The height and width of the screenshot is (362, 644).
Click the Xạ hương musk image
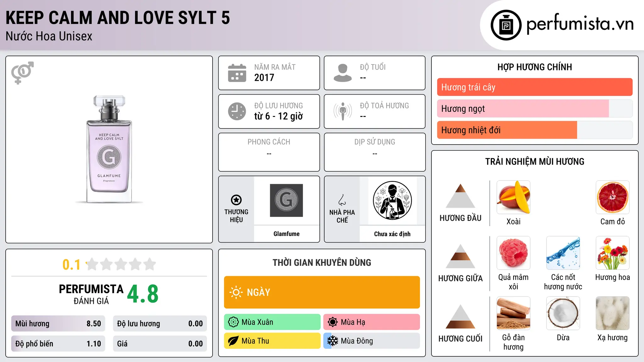[613, 313]
